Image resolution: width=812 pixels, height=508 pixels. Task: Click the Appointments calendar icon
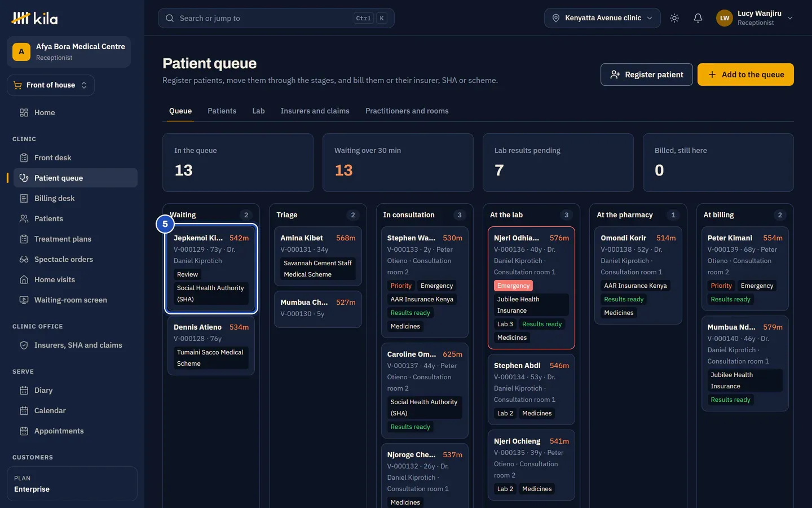click(x=24, y=431)
